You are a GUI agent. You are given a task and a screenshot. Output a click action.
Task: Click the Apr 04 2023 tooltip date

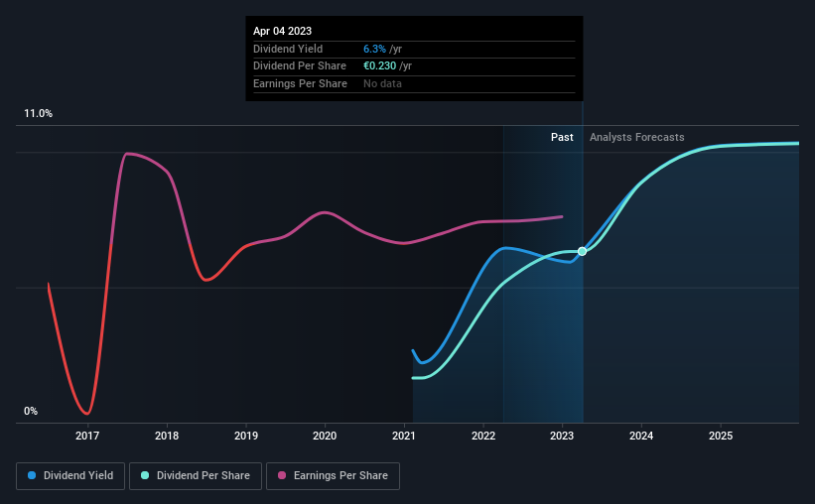click(x=282, y=31)
